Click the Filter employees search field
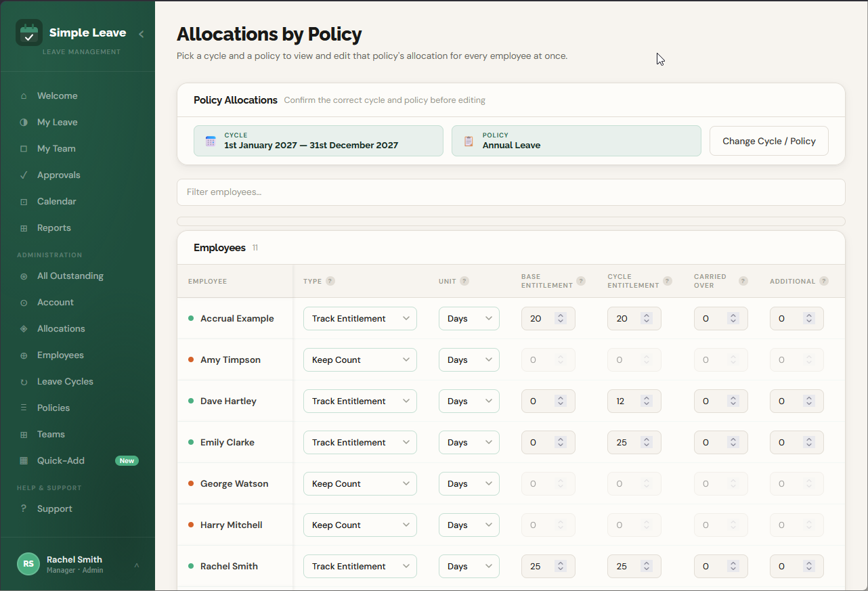Screen dimensions: 868x591 pyautogui.click(x=511, y=192)
